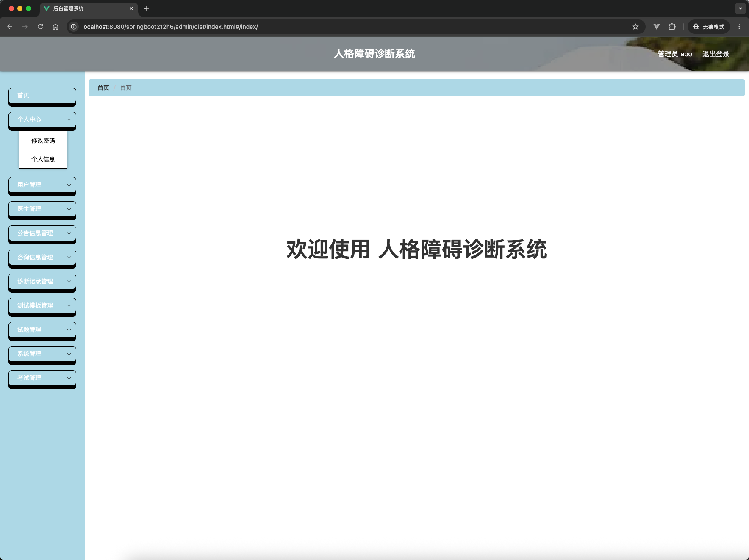This screenshot has height=560, width=749.
Task: Expand the 用户管理 menu
Action: 42,185
